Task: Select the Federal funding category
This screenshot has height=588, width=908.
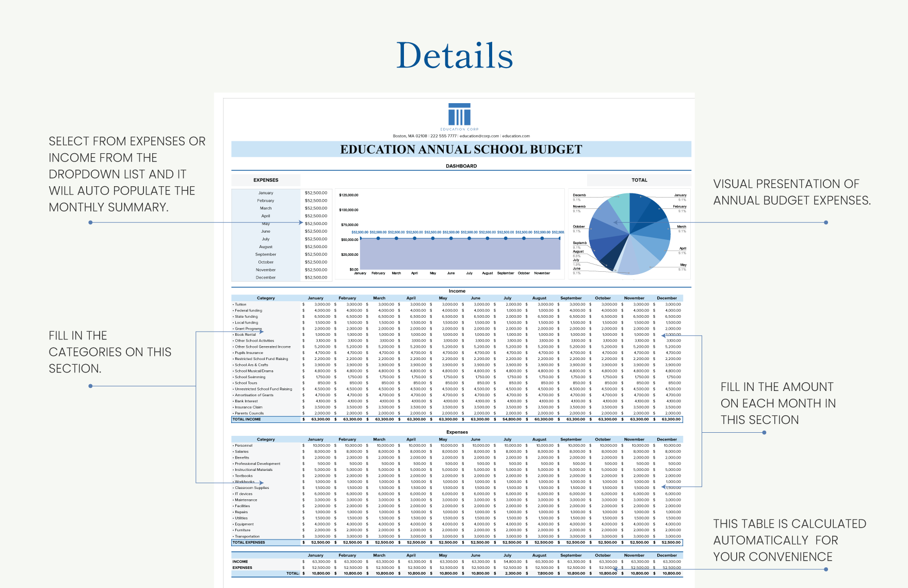Action: click(x=247, y=311)
